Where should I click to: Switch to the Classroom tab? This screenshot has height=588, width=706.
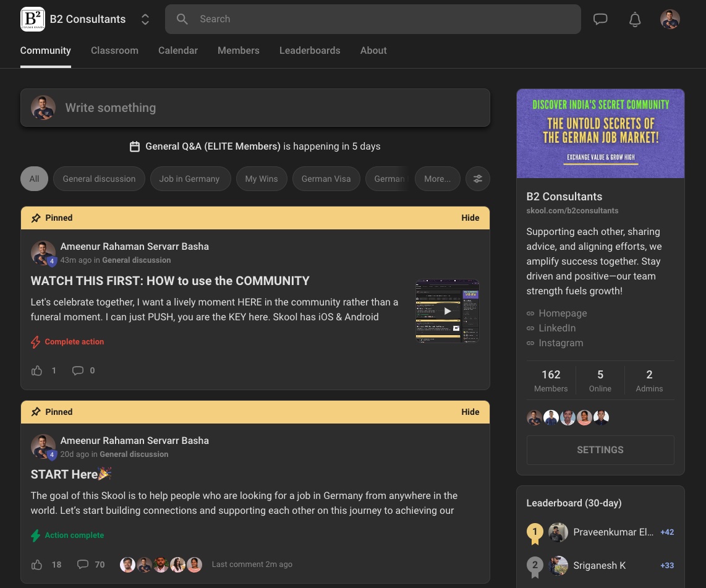(x=114, y=51)
